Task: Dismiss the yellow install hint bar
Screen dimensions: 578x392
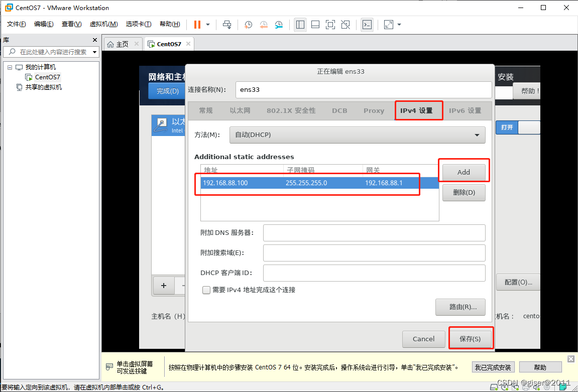Action: tap(570, 359)
